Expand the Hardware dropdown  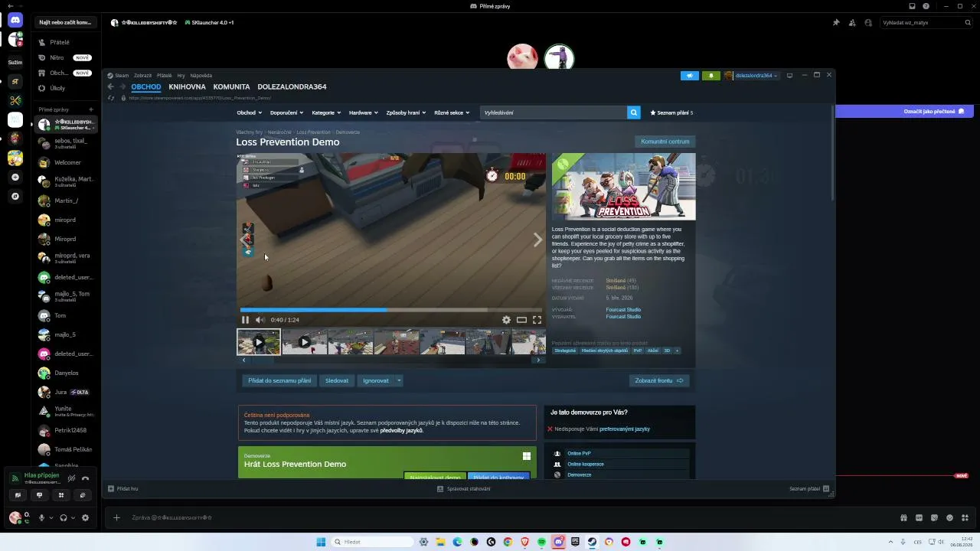pos(364,112)
